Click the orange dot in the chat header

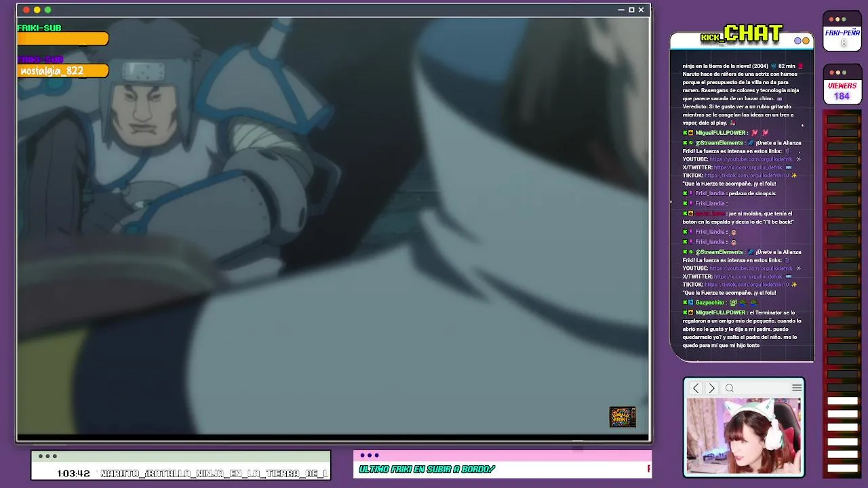coord(806,41)
